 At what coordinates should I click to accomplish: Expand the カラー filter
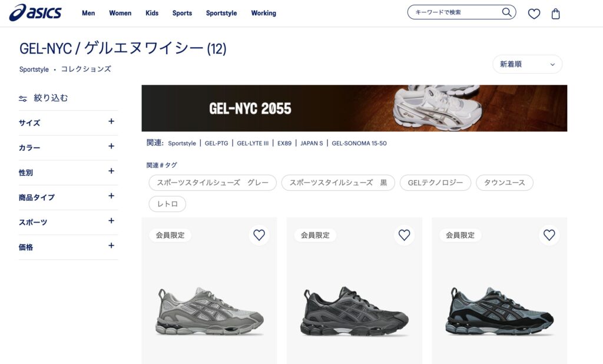pyautogui.click(x=68, y=147)
